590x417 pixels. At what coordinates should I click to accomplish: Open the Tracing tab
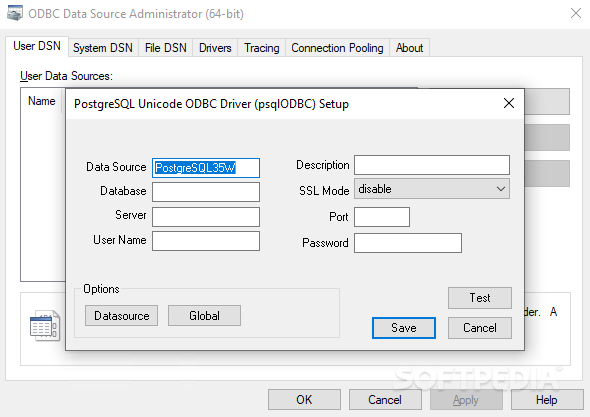click(262, 48)
